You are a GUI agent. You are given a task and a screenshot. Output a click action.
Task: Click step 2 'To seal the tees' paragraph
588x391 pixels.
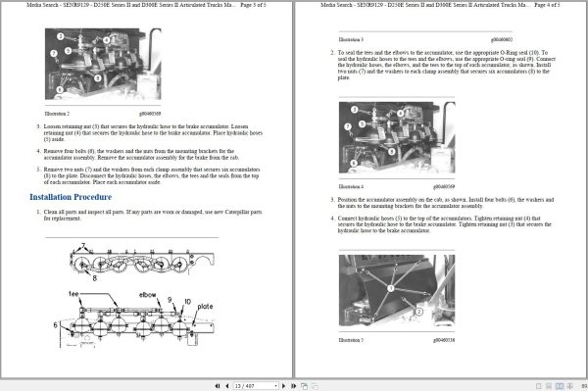[x=446, y=65]
